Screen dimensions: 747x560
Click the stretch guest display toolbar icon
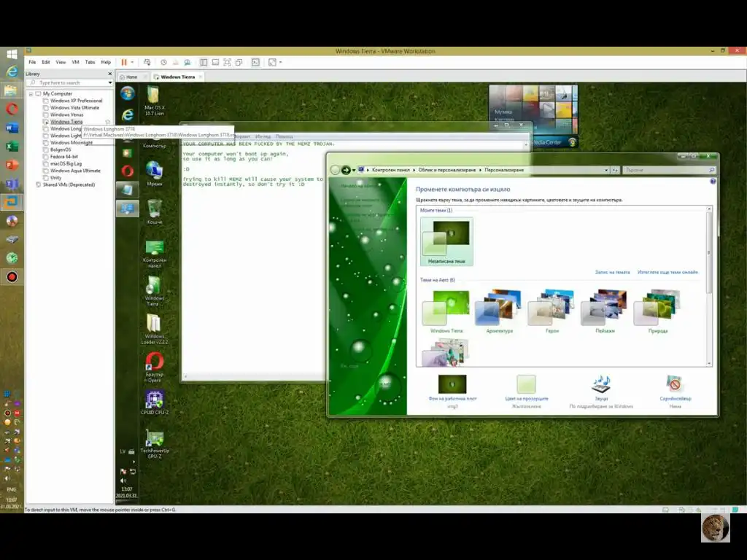[x=272, y=63]
